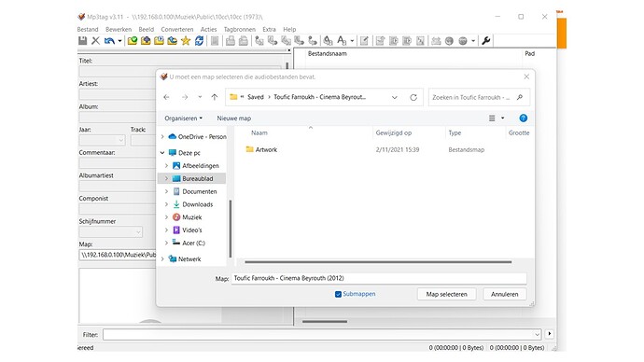Click the dialog back arrow

(166, 97)
